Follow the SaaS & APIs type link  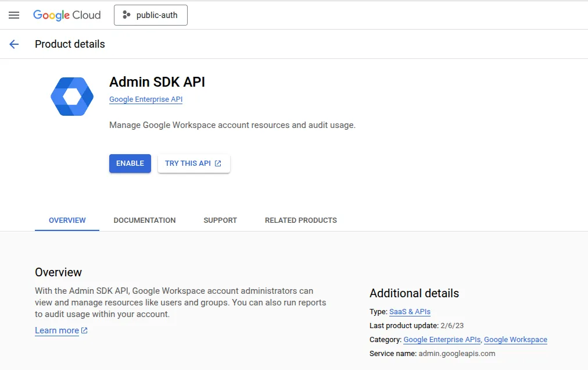(x=410, y=311)
